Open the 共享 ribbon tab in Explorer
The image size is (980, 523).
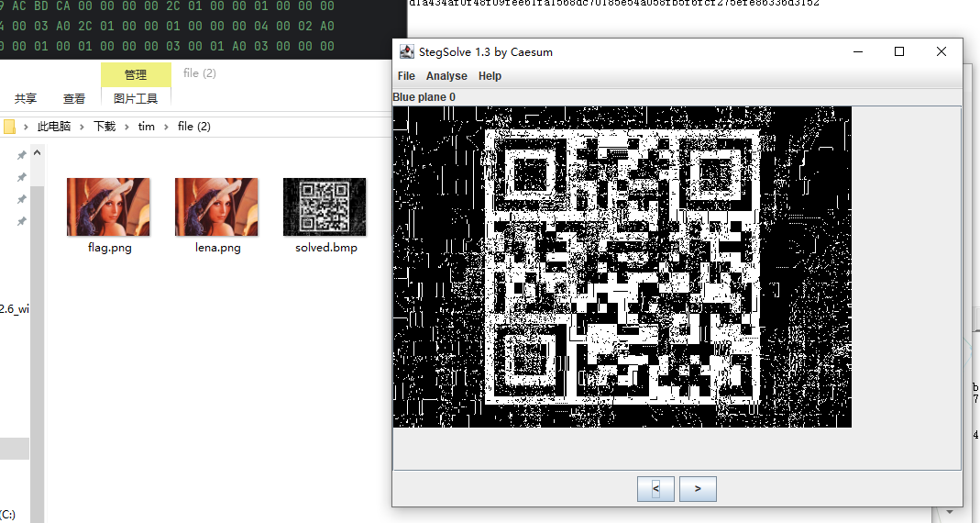click(26, 98)
